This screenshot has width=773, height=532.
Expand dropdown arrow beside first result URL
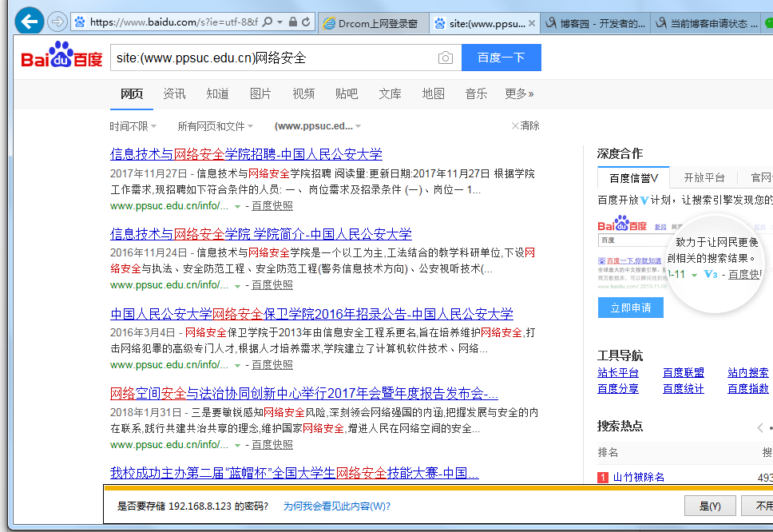tap(237, 207)
